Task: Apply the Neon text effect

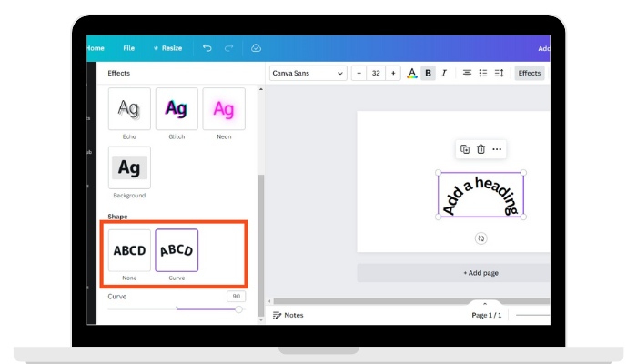Action: 224,109
